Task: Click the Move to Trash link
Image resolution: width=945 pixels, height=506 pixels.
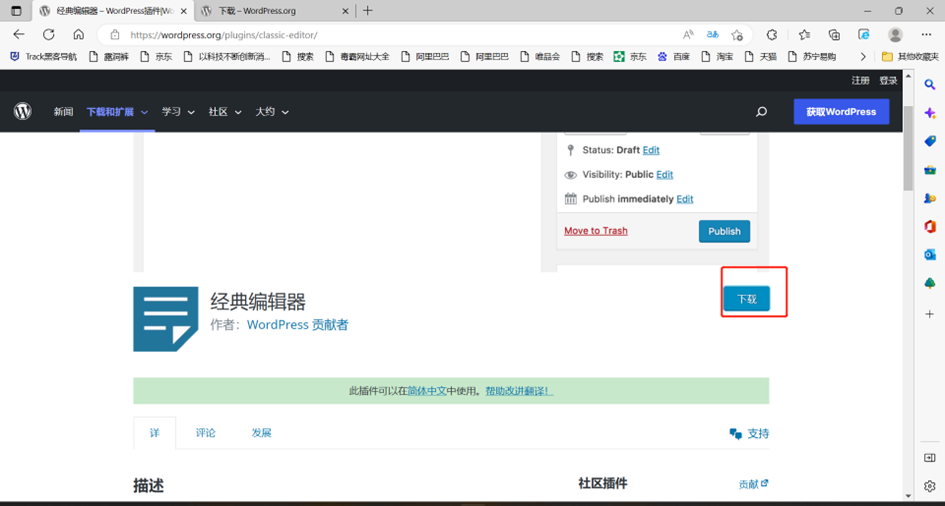Action: pyautogui.click(x=596, y=231)
